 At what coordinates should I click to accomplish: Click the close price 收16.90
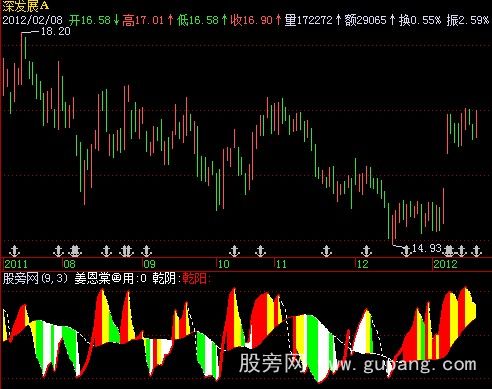[252, 20]
